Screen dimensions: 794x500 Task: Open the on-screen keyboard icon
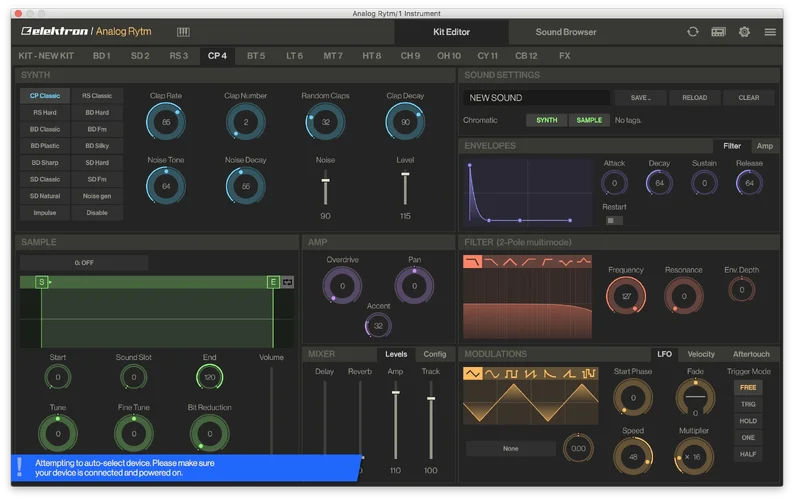coord(183,32)
